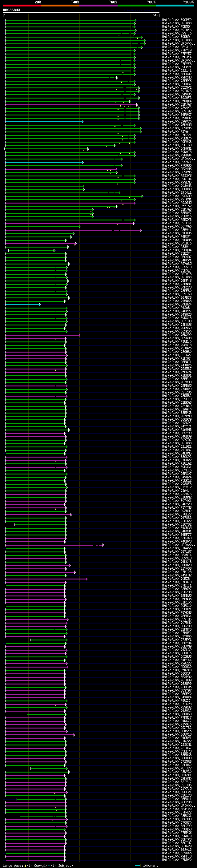Image resolution: width=197 pixels, height=868 pixels.
Task: Select UniRef100_C5YI52 label
Action: [x=177, y=206]
